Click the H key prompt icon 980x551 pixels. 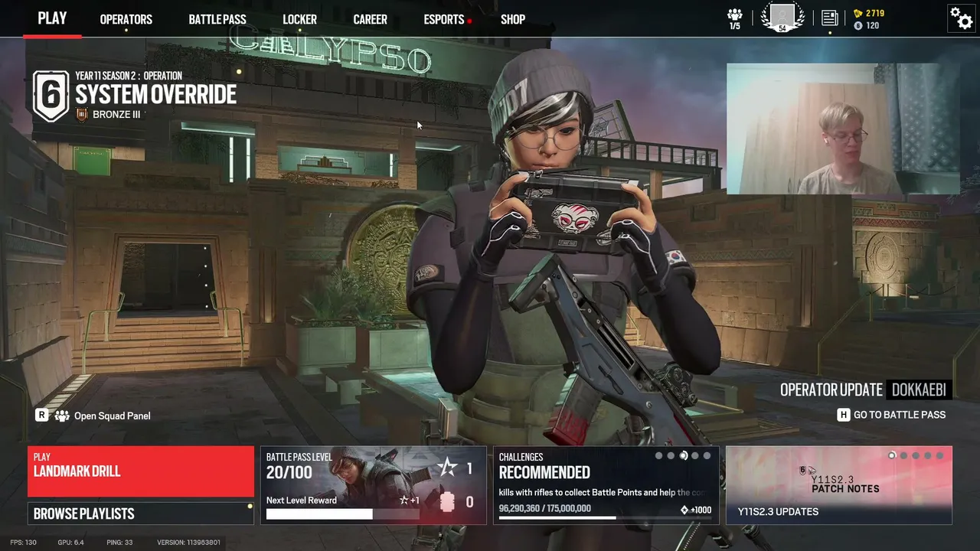click(x=844, y=415)
